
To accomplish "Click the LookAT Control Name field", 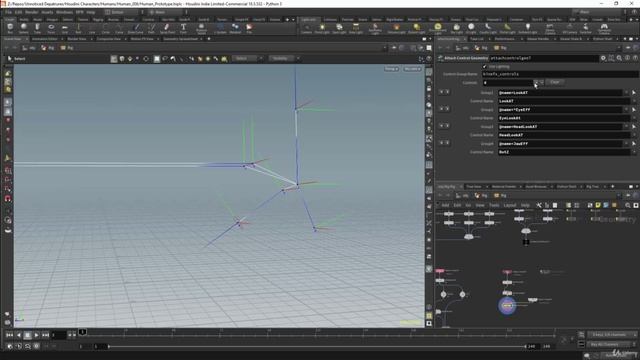I will coord(563,101).
